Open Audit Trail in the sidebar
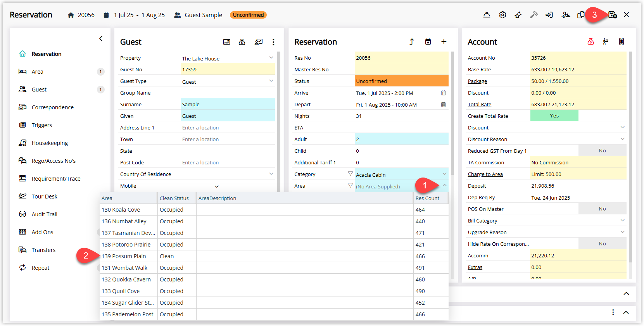Viewport: 644px width, 326px height. [44, 214]
